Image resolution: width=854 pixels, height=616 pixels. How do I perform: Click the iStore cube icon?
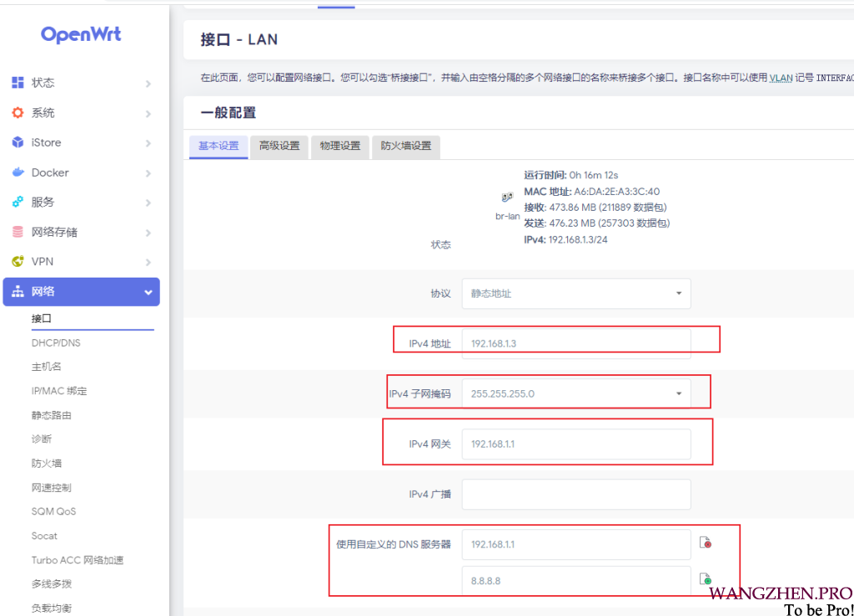(18, 143)
